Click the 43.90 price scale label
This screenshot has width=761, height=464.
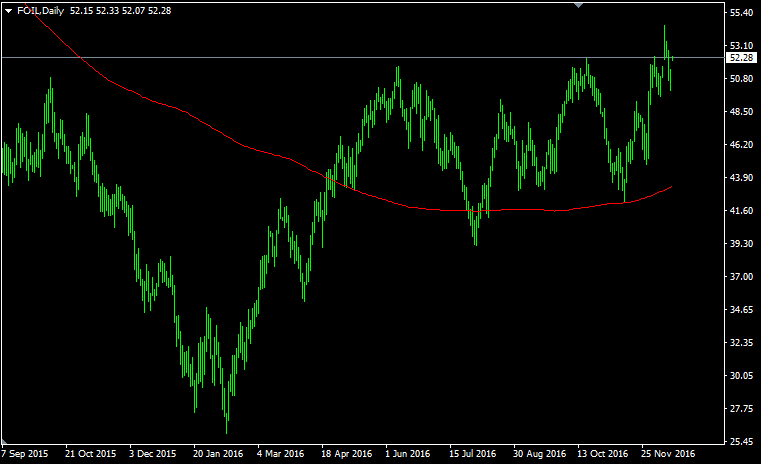[741, 178]
